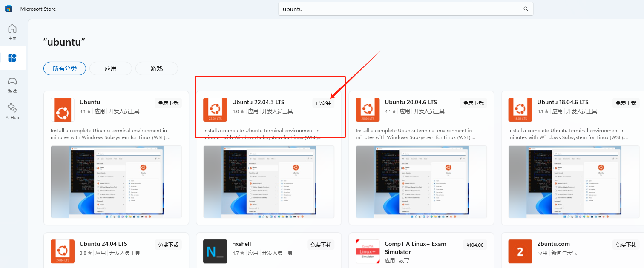The height and width of the screenshot is (268, 644).
Task: Click the CompTIA Linux+ Exam Simulator title
Action: [415, 248]
